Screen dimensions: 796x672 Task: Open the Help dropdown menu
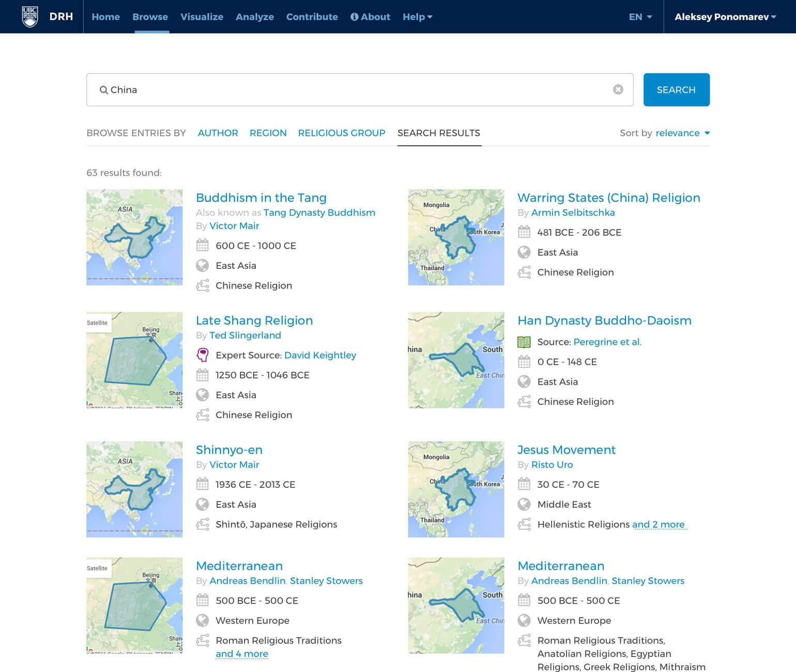coord(417,17)
